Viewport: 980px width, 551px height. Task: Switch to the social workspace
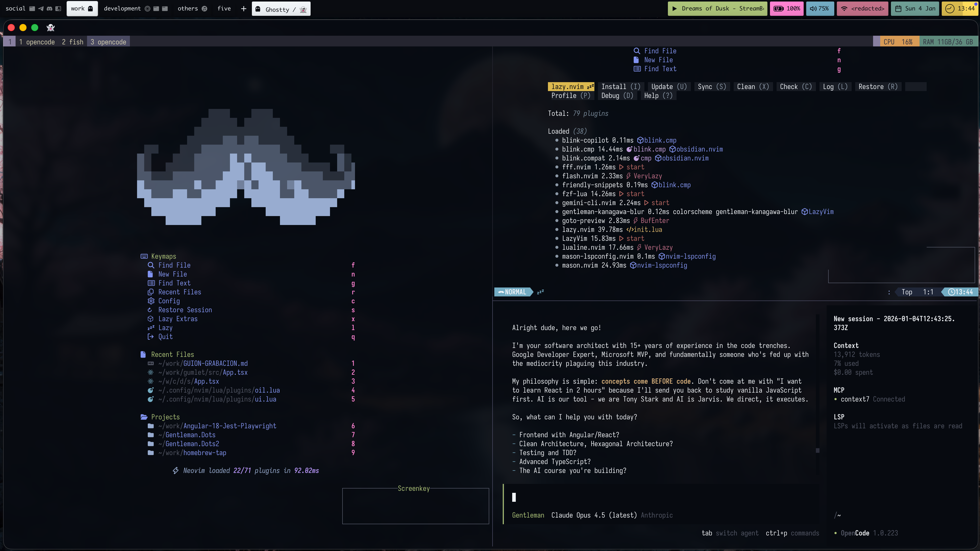[15, 8]
